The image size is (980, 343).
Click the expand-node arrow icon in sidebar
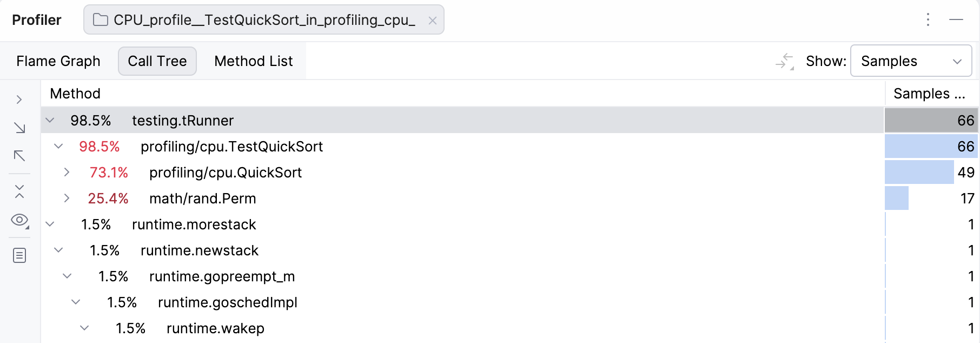[x=19, y=99]
